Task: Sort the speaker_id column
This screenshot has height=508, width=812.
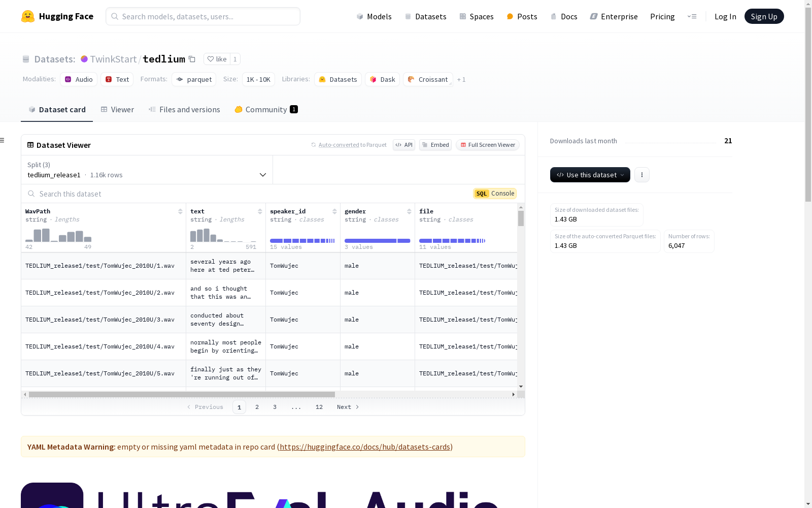Action: click(x=334, y=211)
